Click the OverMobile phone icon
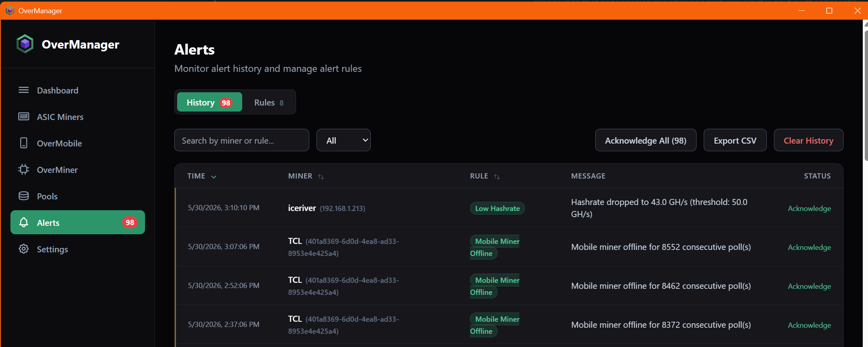Screen dimensions: 868x347 point(24,143)
